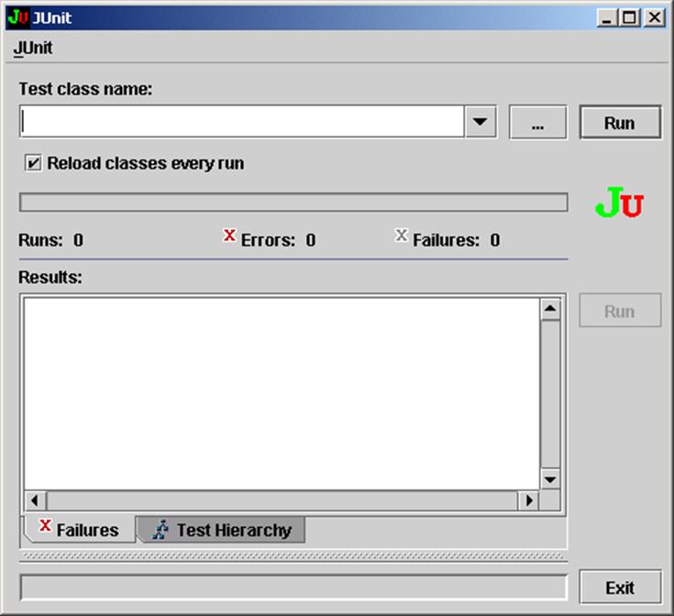The height and width of the screenshot is (616, 674).
Task: Expand the Test class name dropdown arrow
Action: click(481, 122)
